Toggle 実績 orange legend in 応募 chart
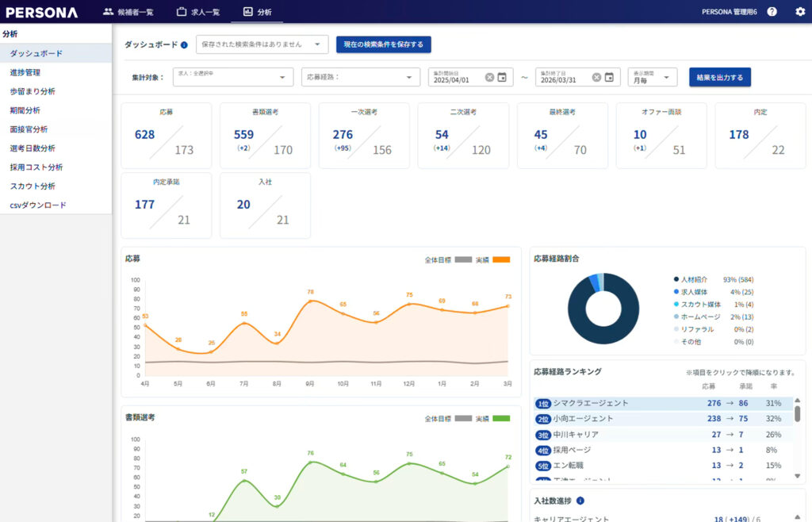The image size is (812, 522). [493, 260]
